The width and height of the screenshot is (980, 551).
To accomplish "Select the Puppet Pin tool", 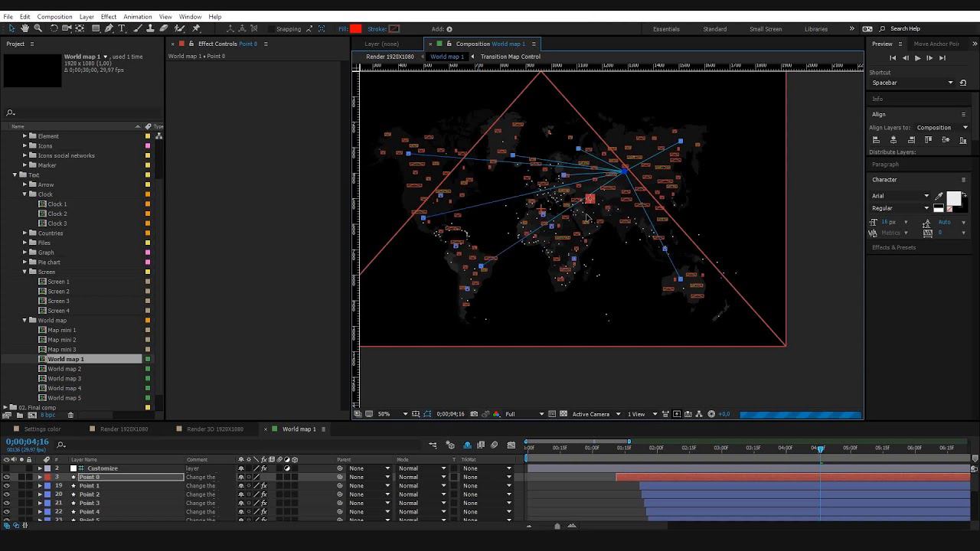I will [x=196, y=28].
